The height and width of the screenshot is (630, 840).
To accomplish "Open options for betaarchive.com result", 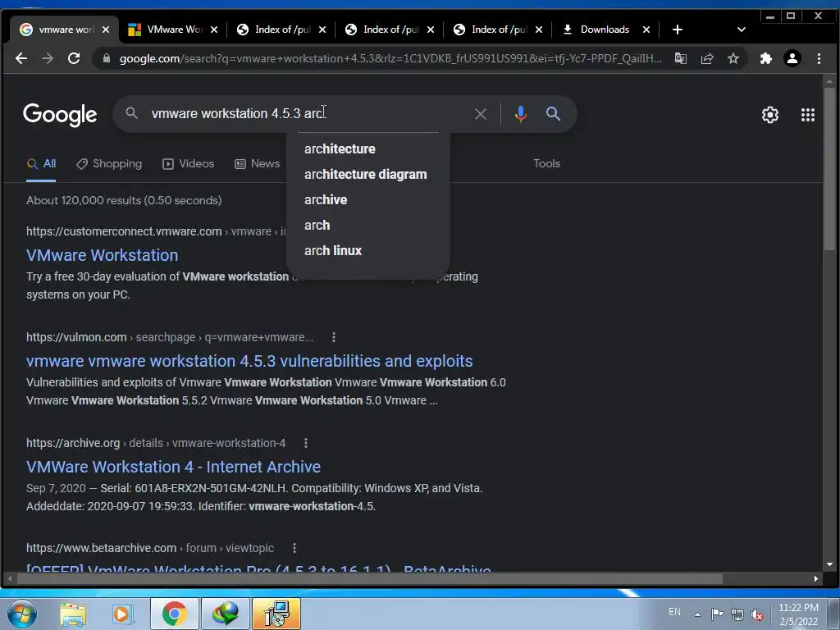I will [294, 548].
